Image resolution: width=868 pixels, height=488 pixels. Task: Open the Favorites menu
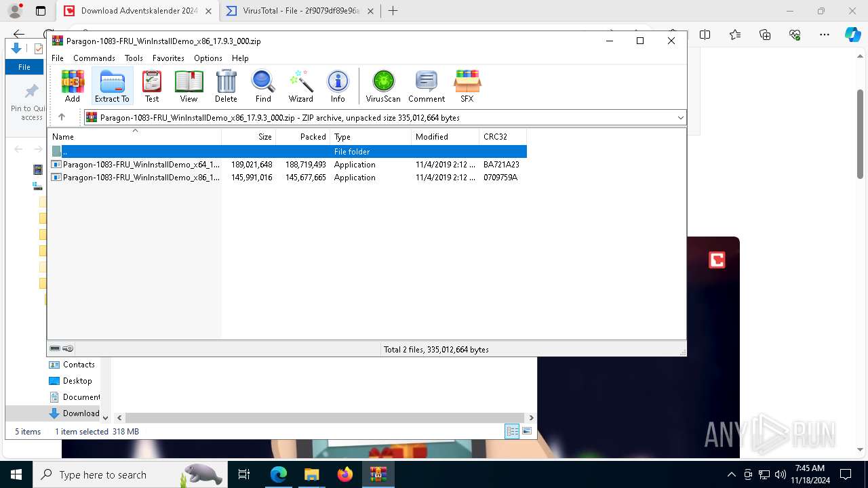pos(168,58)
